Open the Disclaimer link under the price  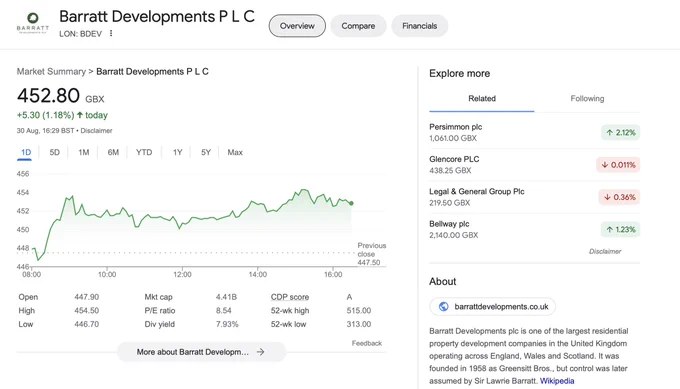click(96, 131)
